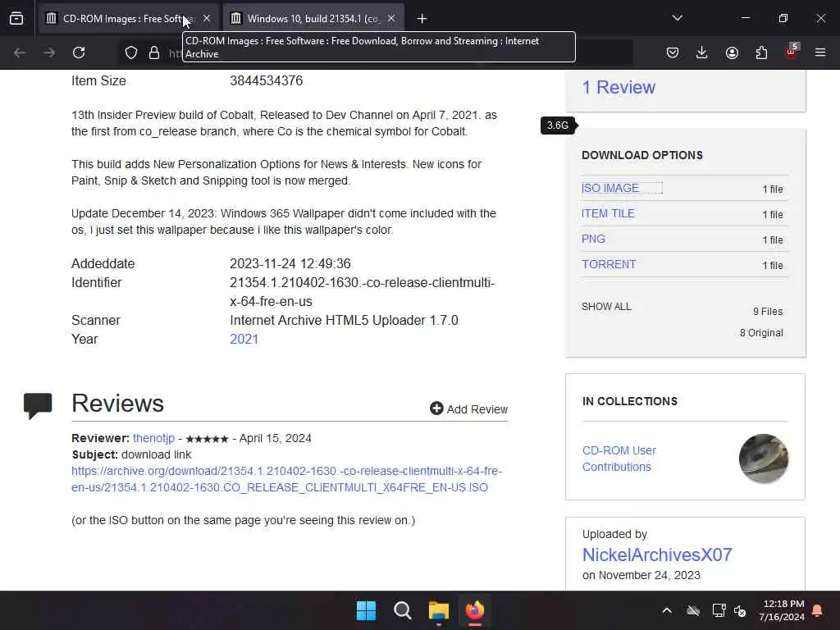Download the TORRENT file
This screenshot has width=840, height=630.
pos(609,264)
